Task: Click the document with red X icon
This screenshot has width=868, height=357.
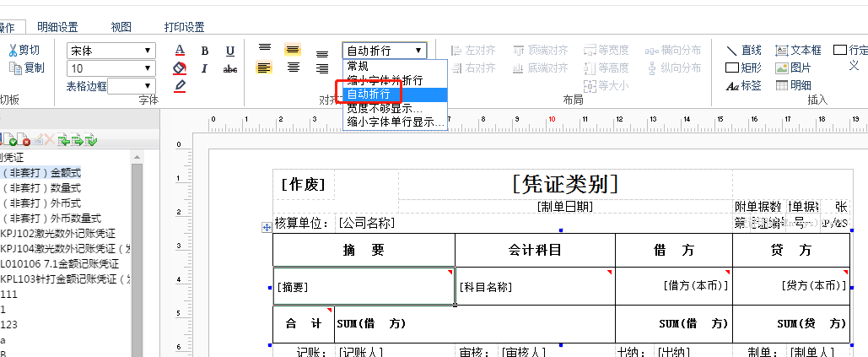Action: coord(24,140)
